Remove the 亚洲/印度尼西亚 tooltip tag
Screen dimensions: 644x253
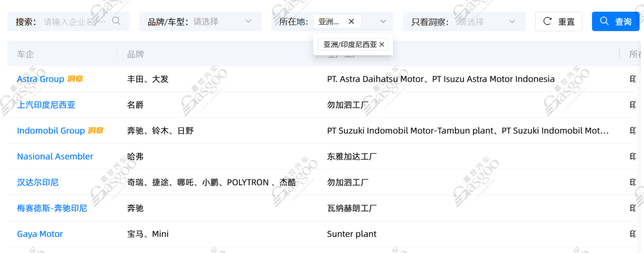tap(382, 44)
